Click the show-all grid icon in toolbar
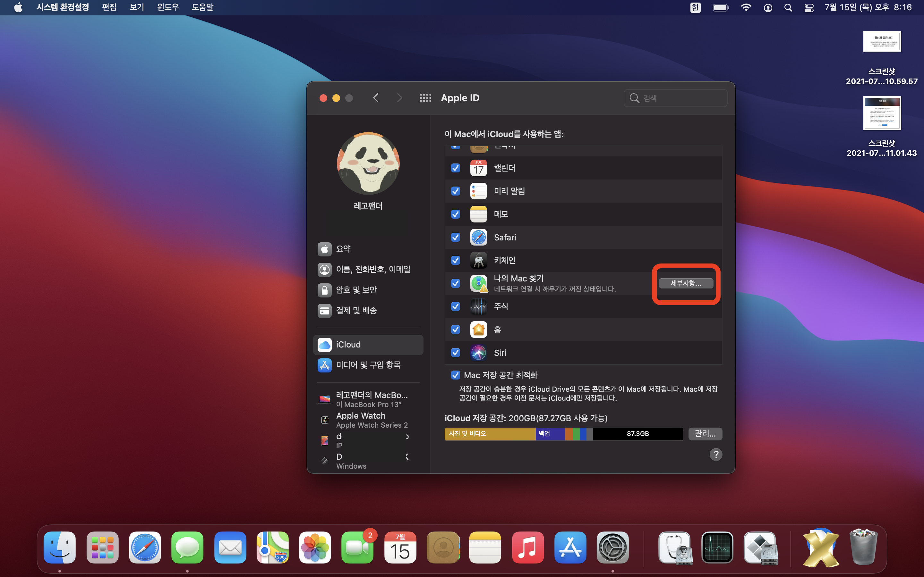924x577 pixels. pos(425,98)
